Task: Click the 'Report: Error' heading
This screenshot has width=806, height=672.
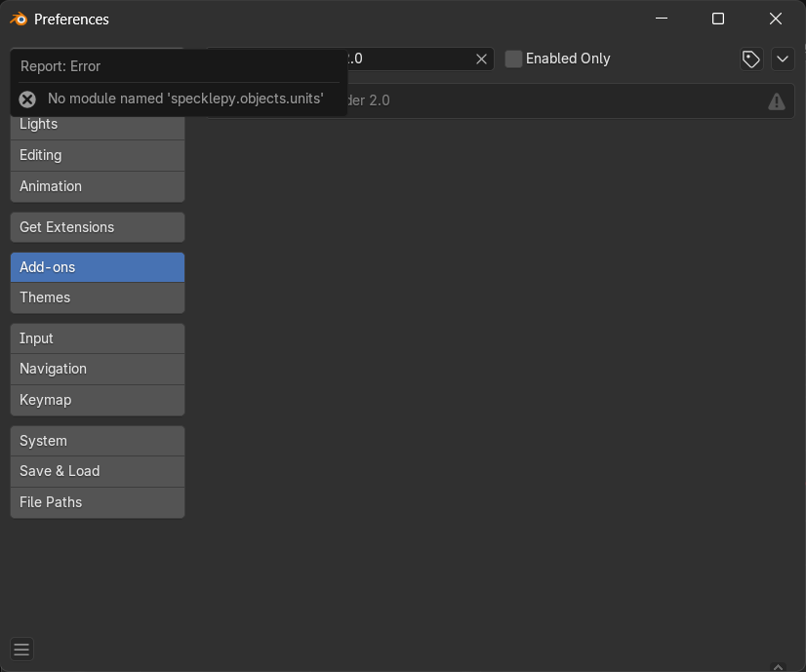Action: 60,66
